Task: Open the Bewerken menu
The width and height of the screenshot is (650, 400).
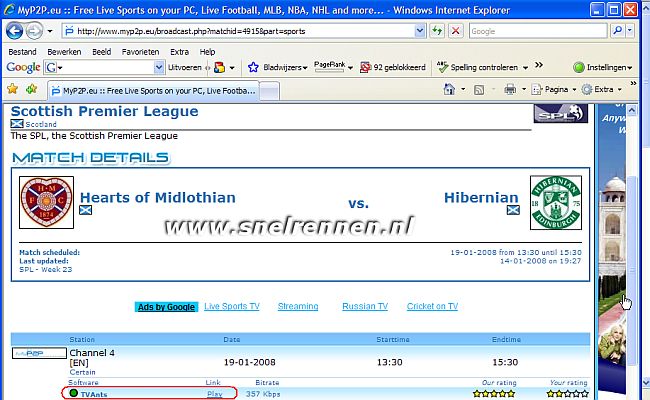Action: (64, 52)
